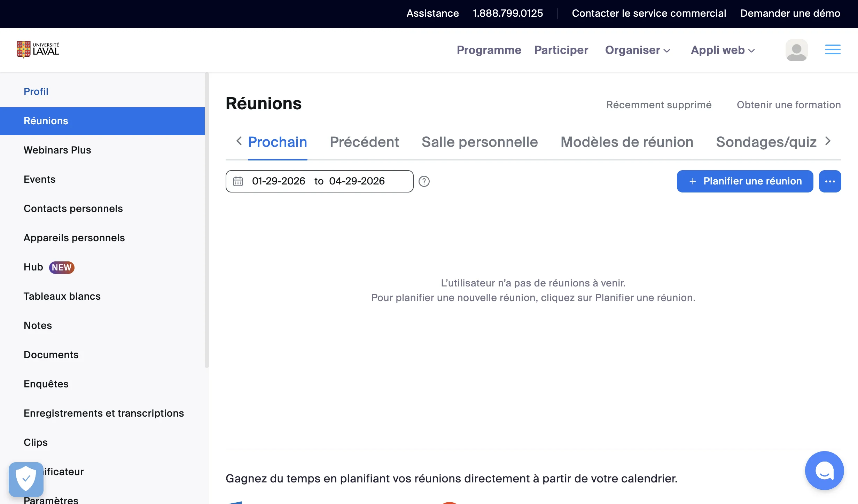Open the Salle personnelle tab
The image size is (858, 504).
click(x=479, y=142)
